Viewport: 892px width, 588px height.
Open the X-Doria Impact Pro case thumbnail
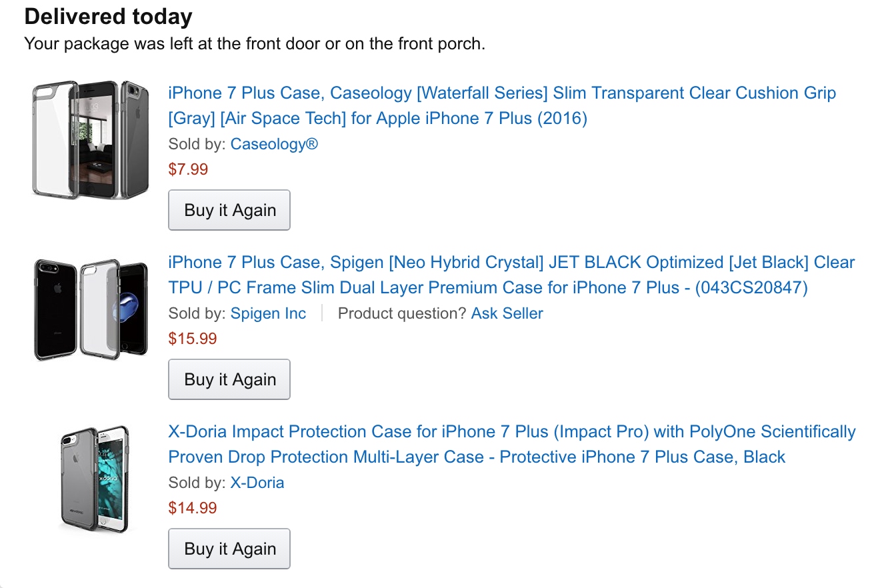click(x=94, y=479)
